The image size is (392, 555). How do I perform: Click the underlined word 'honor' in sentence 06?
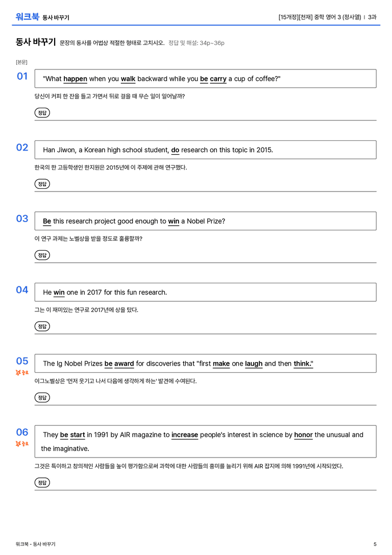tap(304, 435)
